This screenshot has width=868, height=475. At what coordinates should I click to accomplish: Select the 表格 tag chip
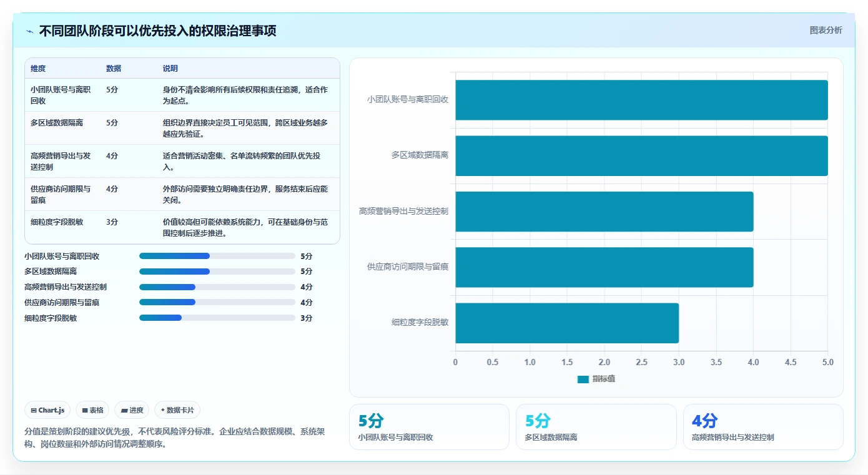(x=92, y=410)
